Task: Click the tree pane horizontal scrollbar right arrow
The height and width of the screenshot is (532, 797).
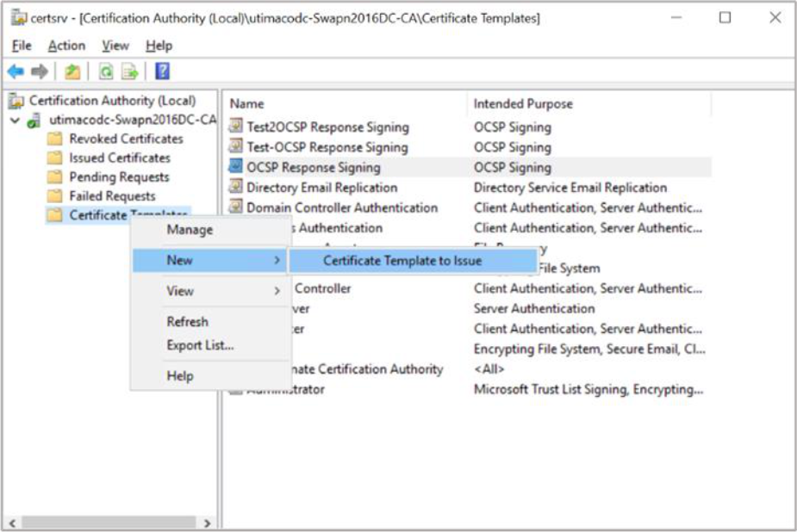Action: coord(207,523)
